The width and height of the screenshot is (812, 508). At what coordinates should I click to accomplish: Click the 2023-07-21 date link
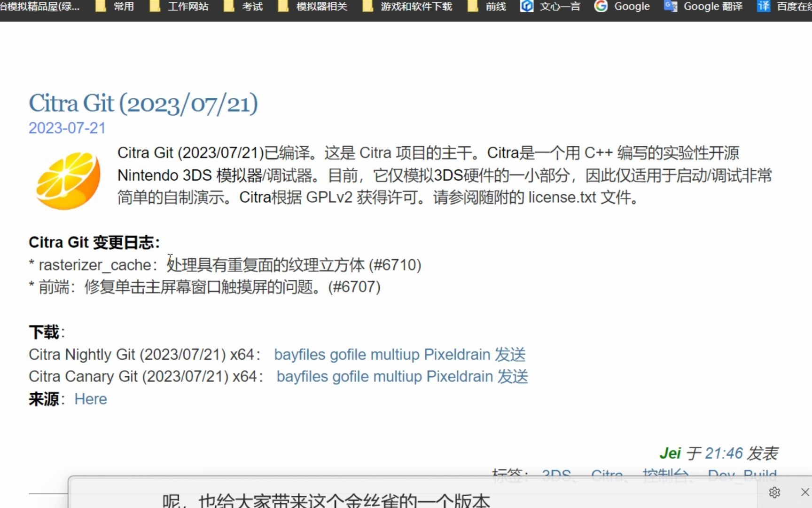click(67, 128)
